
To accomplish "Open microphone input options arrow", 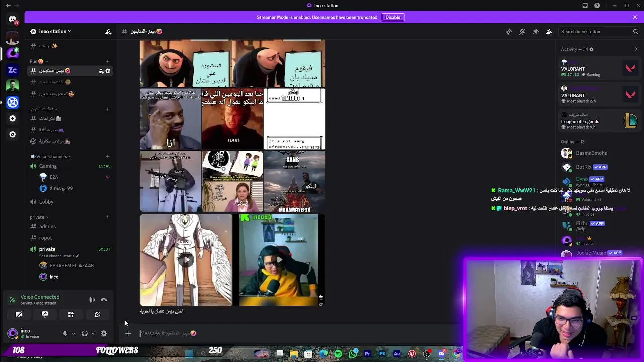I will coord(73,333).
